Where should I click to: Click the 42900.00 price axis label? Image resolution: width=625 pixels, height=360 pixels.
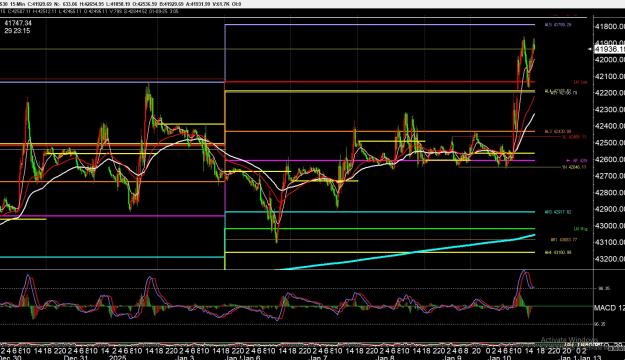[x=609, y=209]
